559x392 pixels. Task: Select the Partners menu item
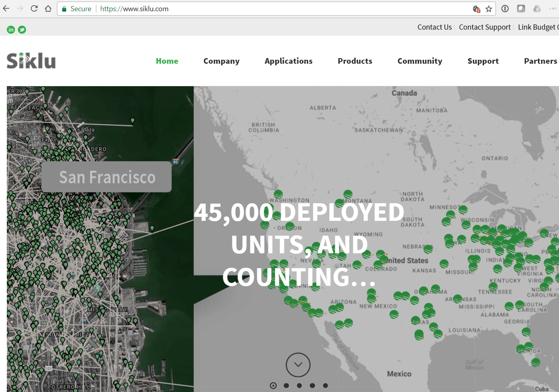pyautogui.click(x=541, y=61)
